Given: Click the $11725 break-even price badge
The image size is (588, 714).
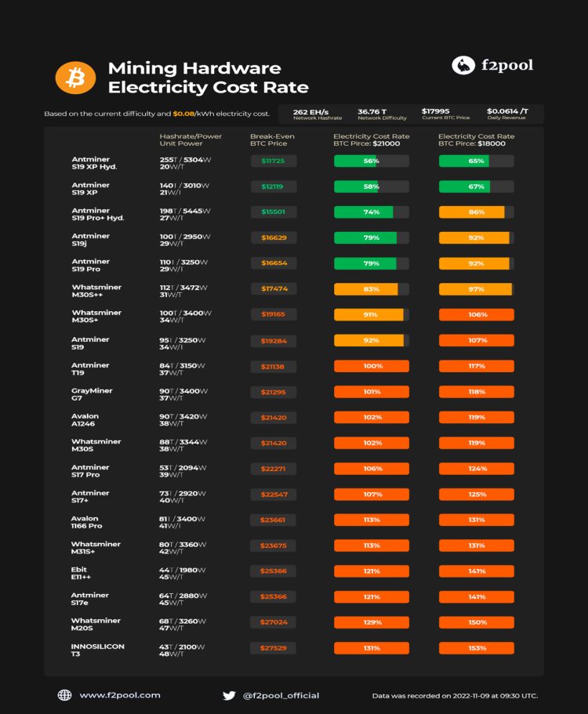Looking at the screenshot, I should pos(274,161).
